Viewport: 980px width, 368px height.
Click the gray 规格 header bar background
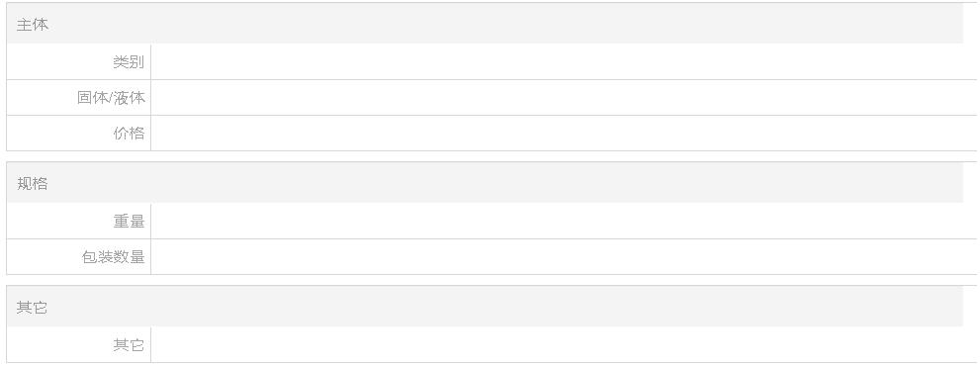tap(485, 183)
